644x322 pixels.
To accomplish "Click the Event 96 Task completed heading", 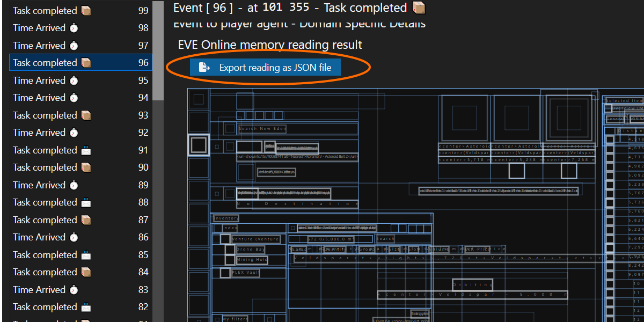I will [299, 8].
